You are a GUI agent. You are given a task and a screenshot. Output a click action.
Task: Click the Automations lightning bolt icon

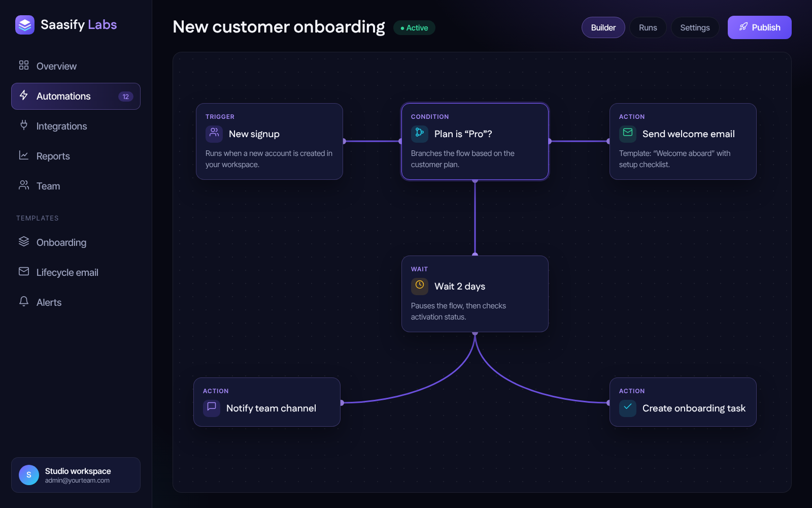(24, 95)
